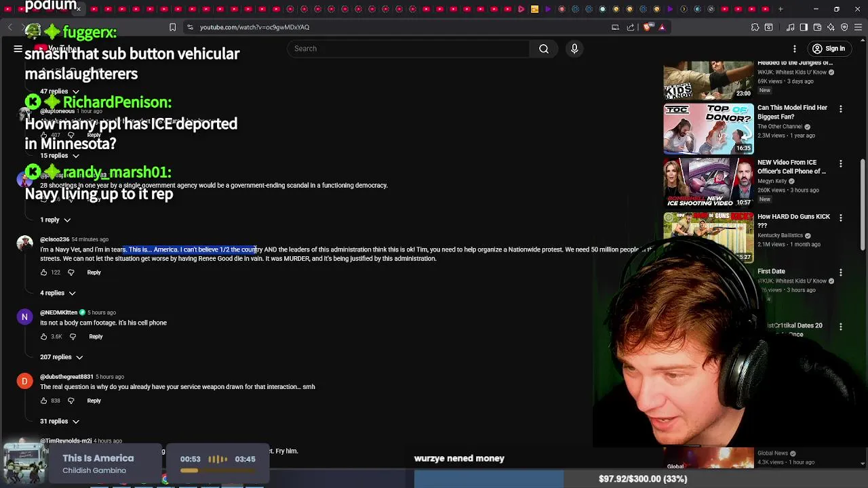Show the browser sidebar panel icon
Viewport: 868px width, 488px height.
point(804,27)
